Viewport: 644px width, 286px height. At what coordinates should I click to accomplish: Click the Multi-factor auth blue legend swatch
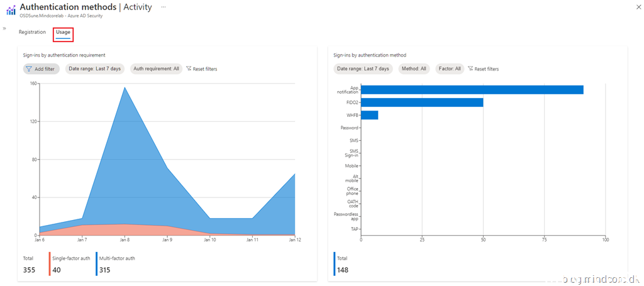[96, 264]
